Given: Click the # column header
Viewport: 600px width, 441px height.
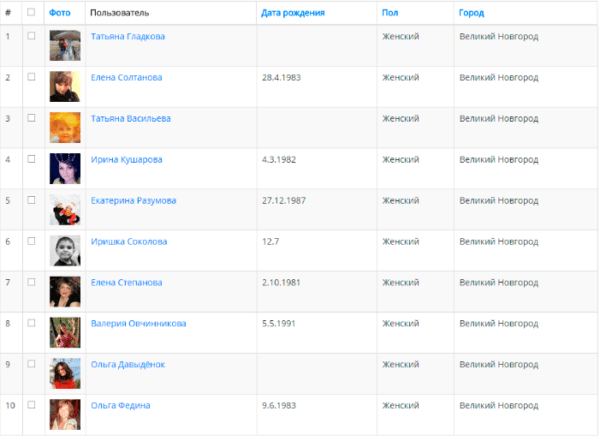Looking at the screenshot, I should tap(8, 13).
